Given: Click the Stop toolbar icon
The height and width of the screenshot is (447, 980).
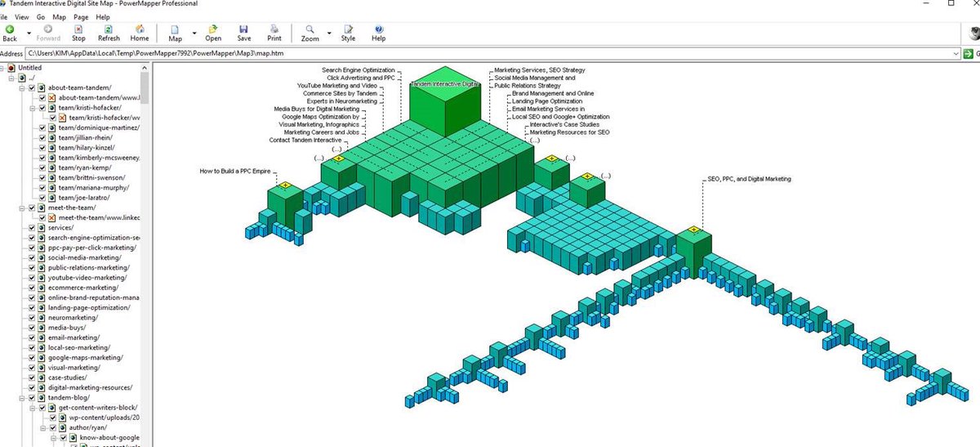Looking at the screenshot, I should point(78,29).
